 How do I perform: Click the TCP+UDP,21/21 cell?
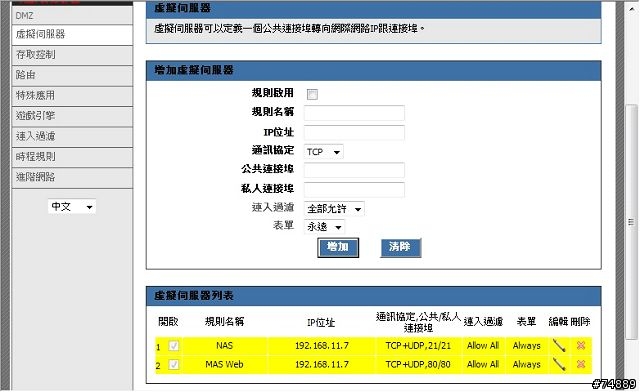point(418,345)
